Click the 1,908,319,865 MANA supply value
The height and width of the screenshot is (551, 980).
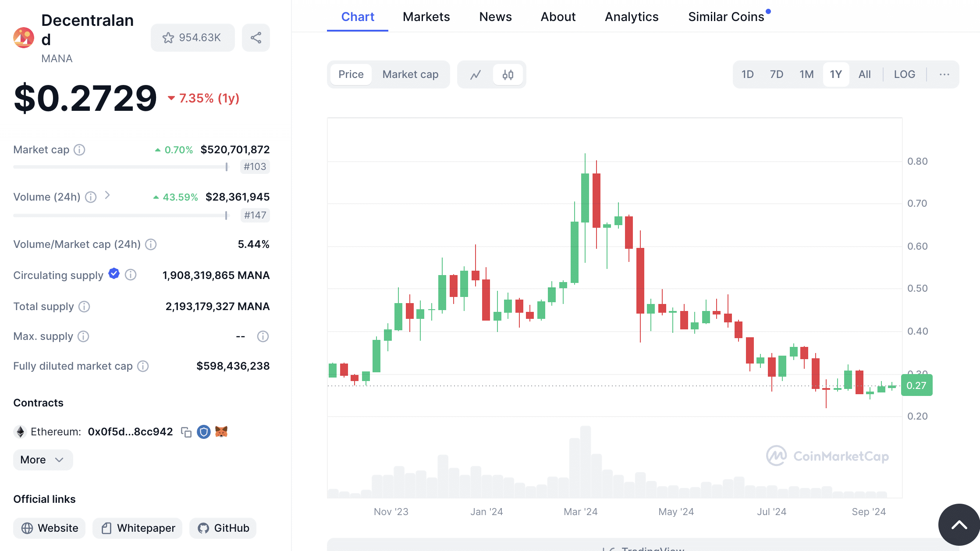click(216, 275)
